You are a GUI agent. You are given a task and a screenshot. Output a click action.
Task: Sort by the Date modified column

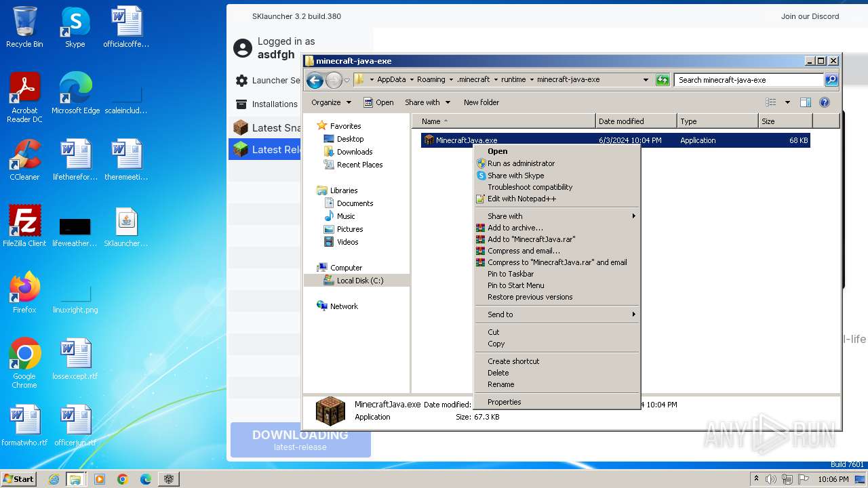[636, 121]
